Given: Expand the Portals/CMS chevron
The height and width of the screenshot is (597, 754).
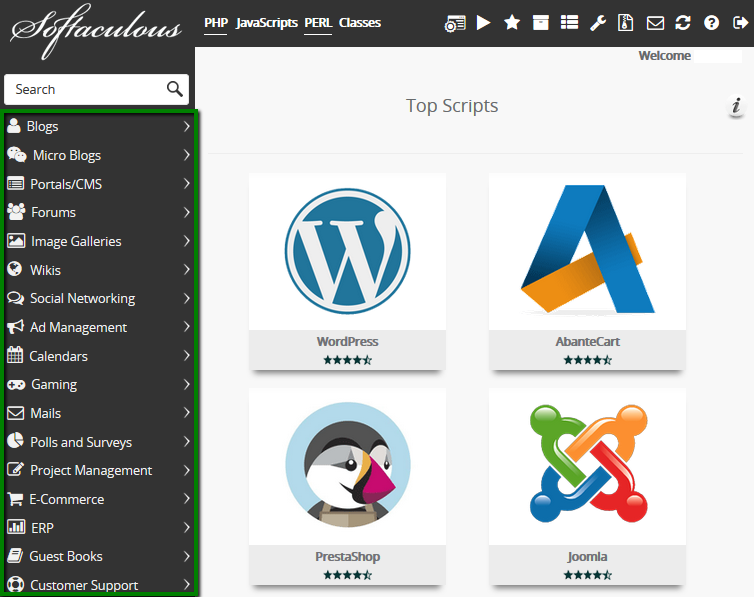Looking at the screenshot, I should pos(187,183).
